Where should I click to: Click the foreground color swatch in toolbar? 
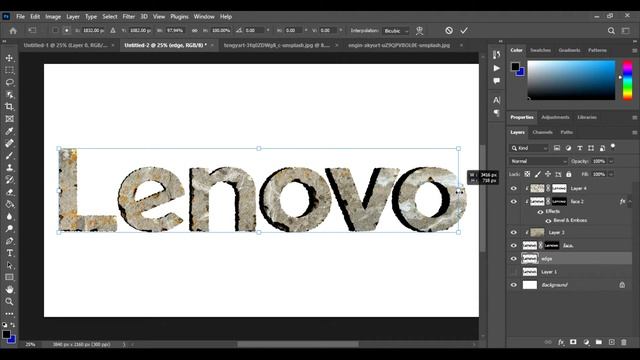(x=6, y=334)
